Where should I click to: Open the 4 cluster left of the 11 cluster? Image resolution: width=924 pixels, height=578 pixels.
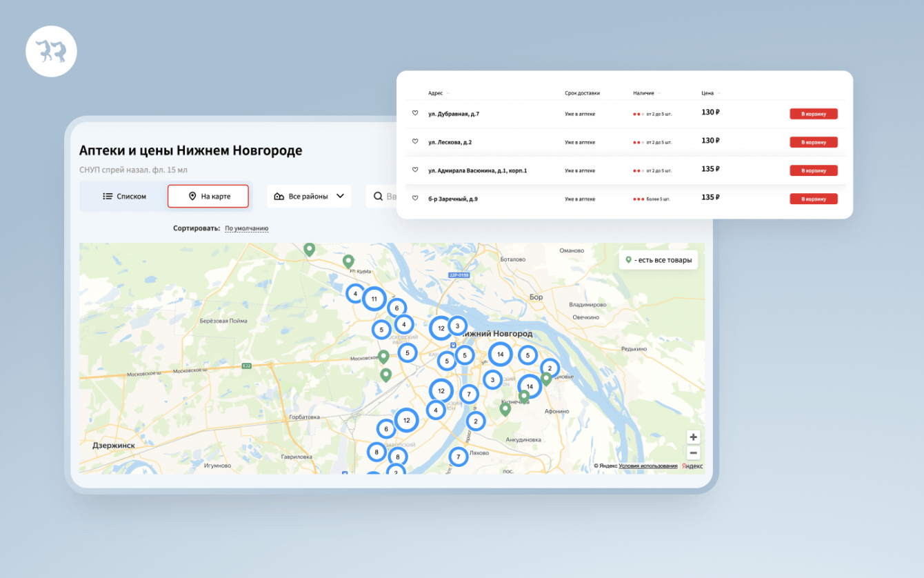[355, 294]
